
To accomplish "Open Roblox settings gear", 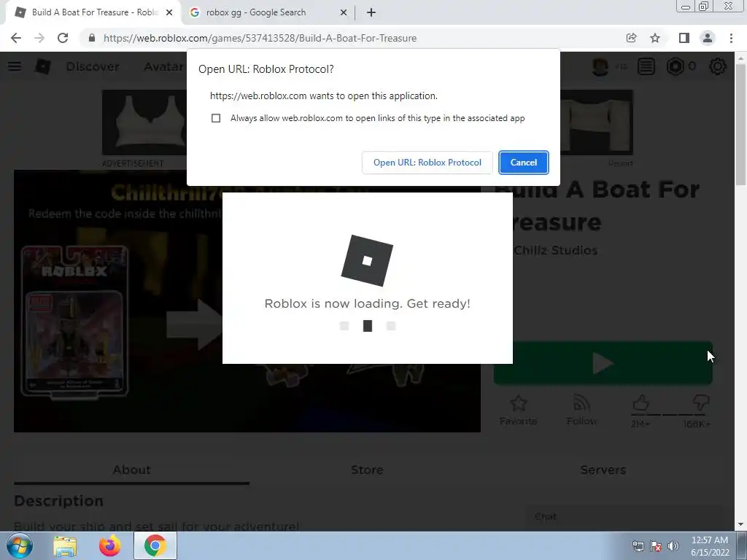I will pos(718,66).
